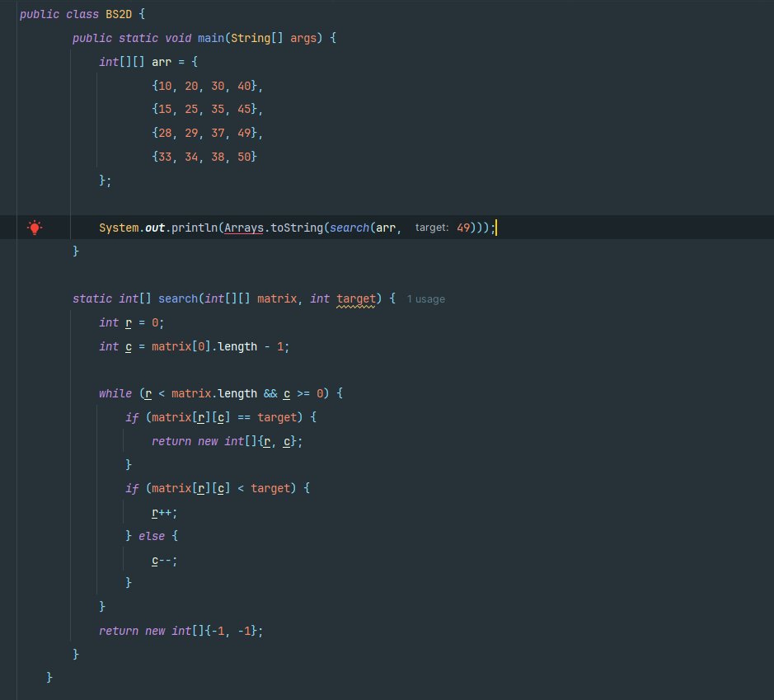Click the 'return new int[]{r, c};' statement
The width and height of the screenshot is (774, 700).
[227, 441]
